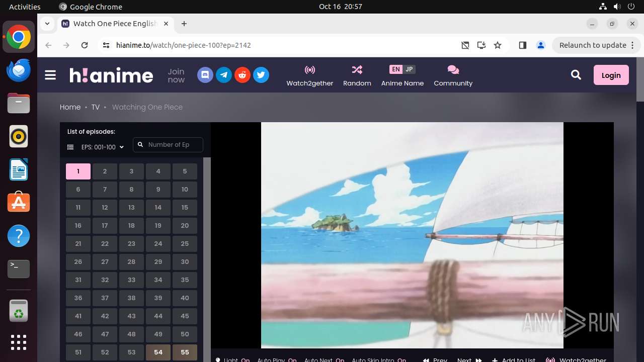Select episode 45
The width and height of the screenshot is (644, 362).
185,316
